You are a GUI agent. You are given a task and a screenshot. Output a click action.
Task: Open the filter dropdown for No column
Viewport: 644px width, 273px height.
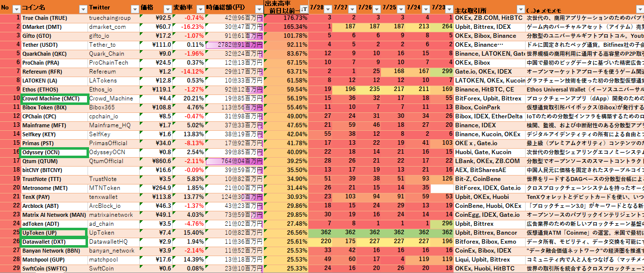point(16,9)
